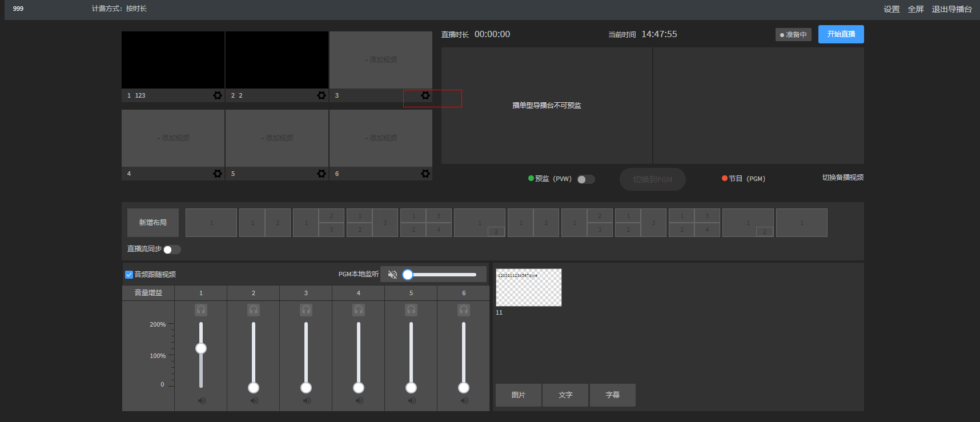Click headphone monitor icon for channel 1
980x422 pixels.
[201, 310]
